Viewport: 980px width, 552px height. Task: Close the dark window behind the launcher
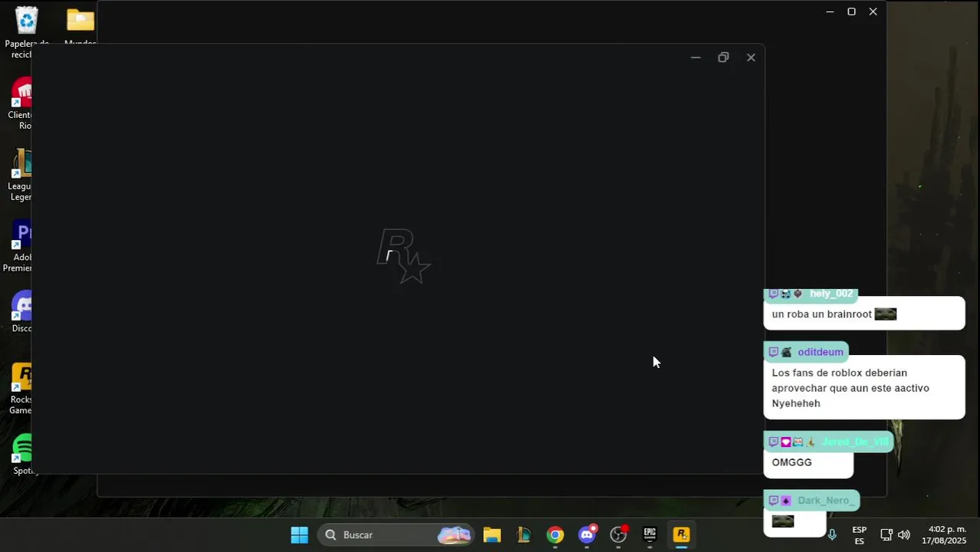pos(873,11)
